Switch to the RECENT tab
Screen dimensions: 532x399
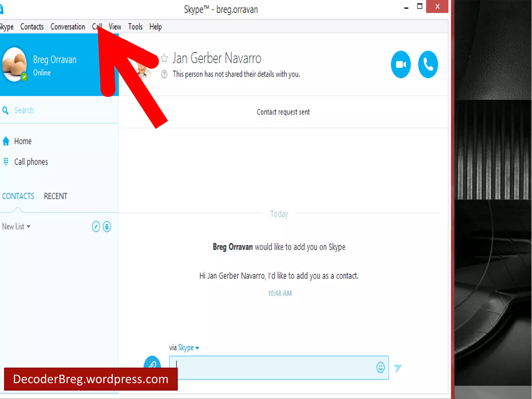click(56, 196)
